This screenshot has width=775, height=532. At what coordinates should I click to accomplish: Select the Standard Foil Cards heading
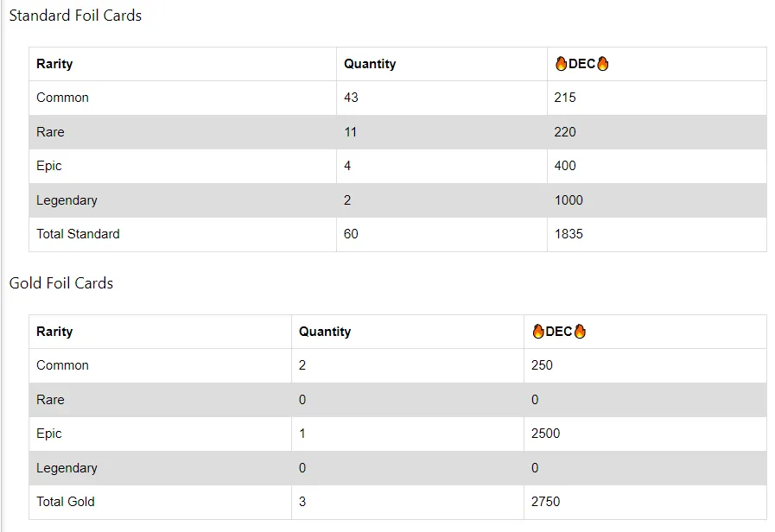(76, 16)
